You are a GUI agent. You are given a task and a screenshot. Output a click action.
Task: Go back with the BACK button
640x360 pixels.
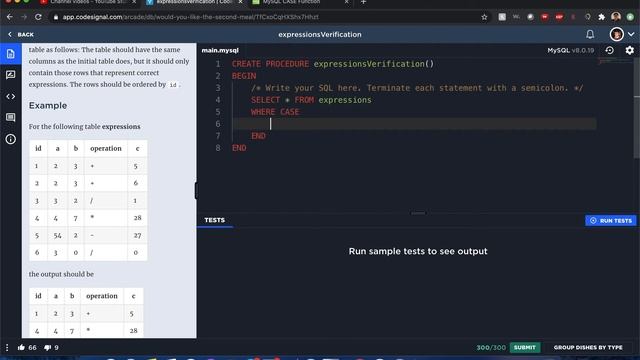[x=21, y=34]
